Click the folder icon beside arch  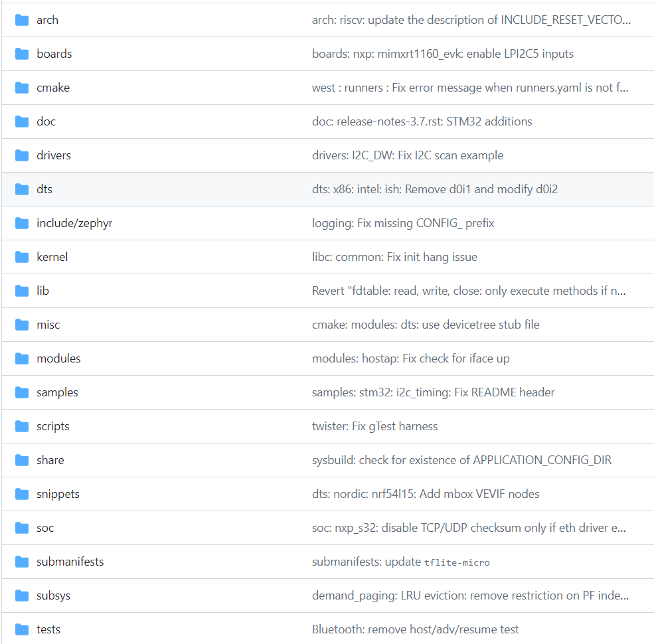pyautogui.click(x=22, y=20)
